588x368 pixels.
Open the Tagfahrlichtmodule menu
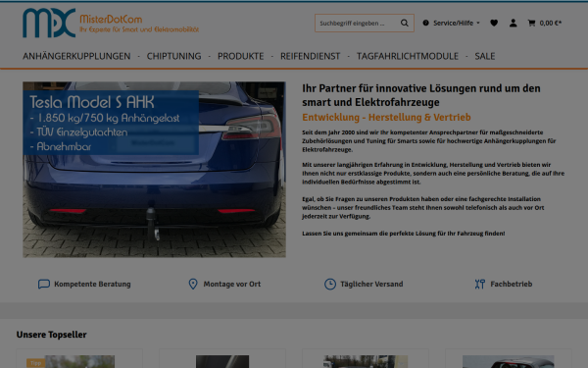pyautogui.click(x=408, y=56)
